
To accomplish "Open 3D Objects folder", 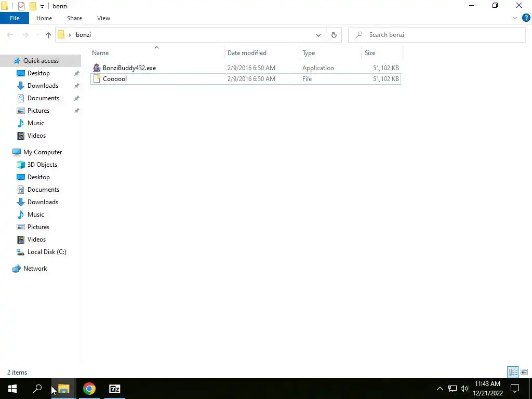I will 42,165.
